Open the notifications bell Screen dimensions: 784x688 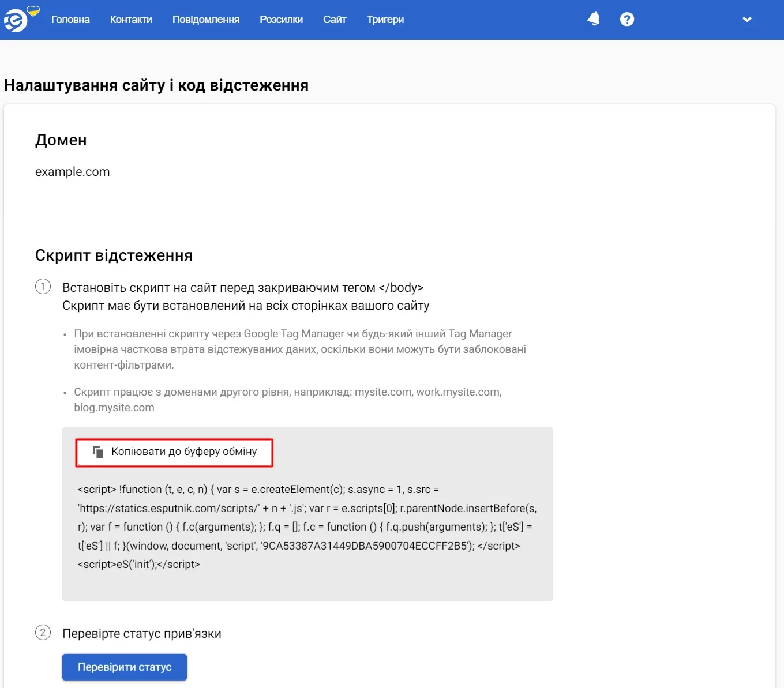[x=593, y=19]
